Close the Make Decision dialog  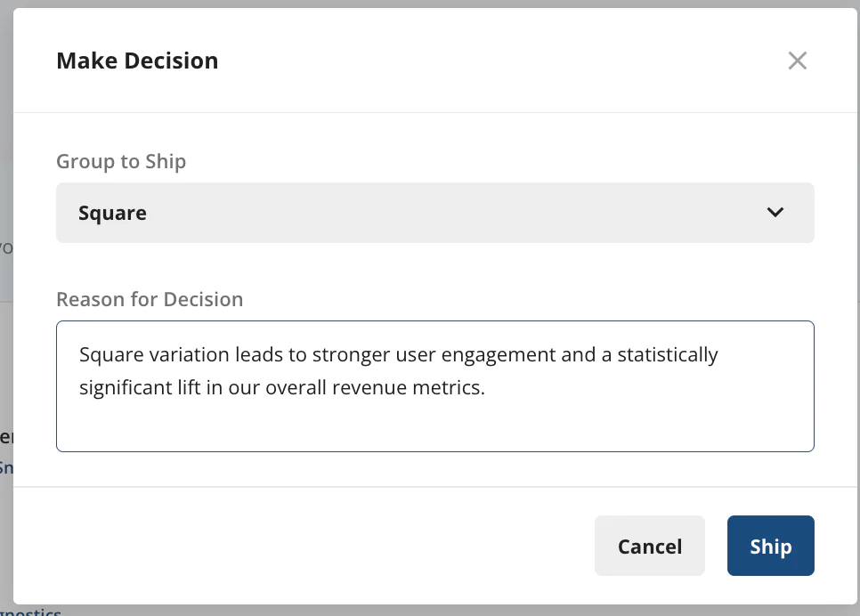(x=797, y=61)
